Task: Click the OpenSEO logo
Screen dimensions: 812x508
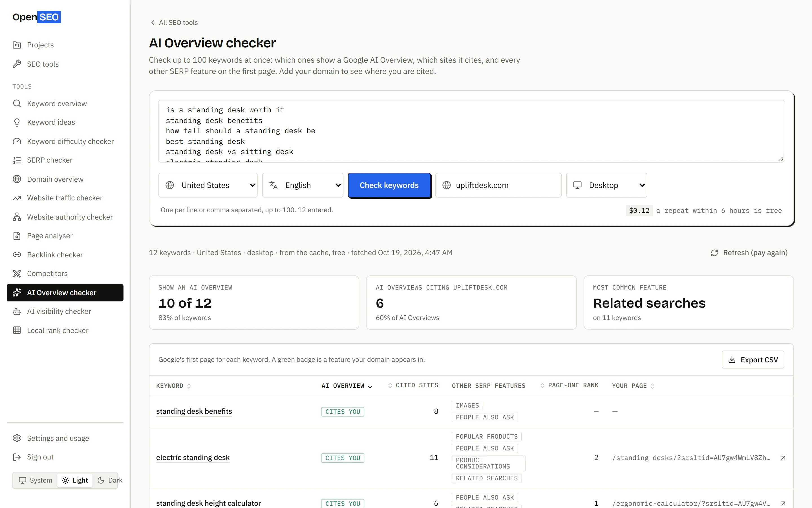Action: pos(37,17)
